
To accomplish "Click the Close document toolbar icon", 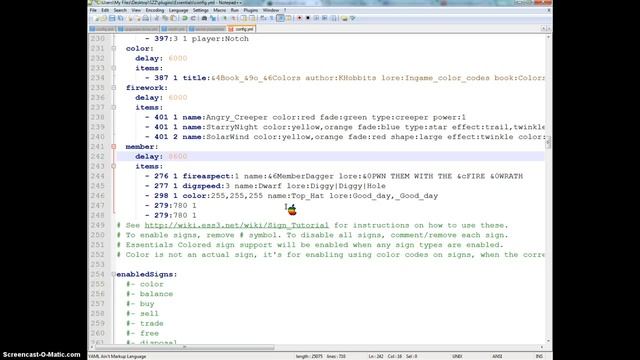I will (x=130, y=18).
